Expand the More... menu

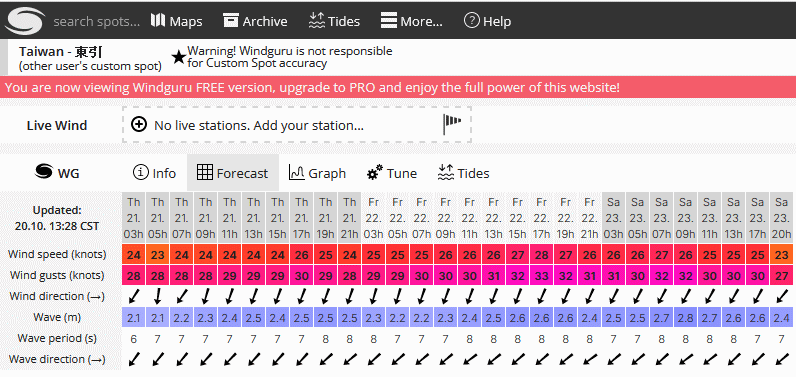click(412, 21)
